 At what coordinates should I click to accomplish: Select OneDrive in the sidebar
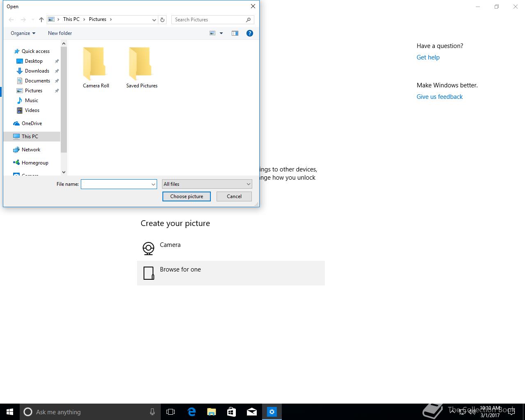(x=32, y=123)
